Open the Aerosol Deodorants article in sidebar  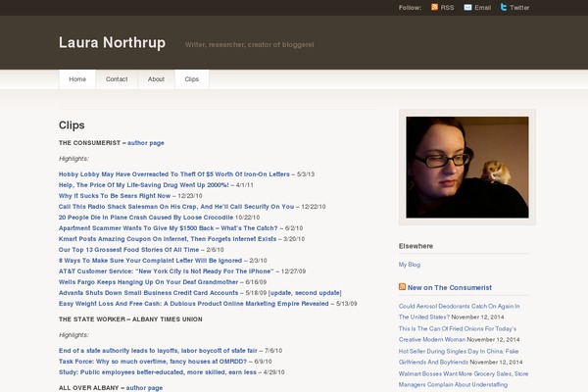(459, 312)
